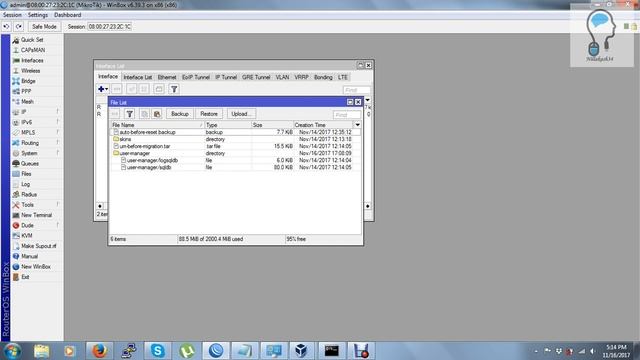Switch to the LTE tab
This screenshot has width=640, height=360.
pyautogui.click(x=343, y=77)
